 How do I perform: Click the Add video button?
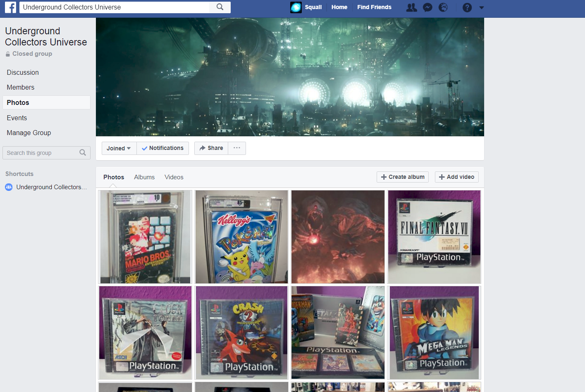[457, 177]
